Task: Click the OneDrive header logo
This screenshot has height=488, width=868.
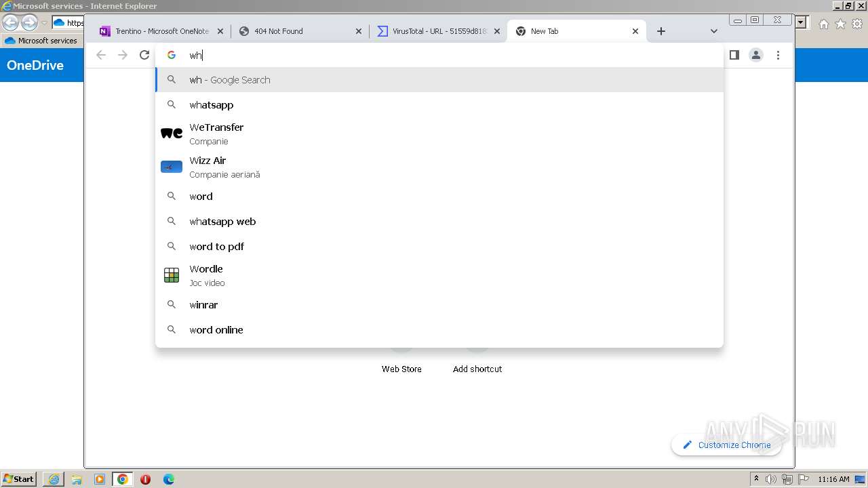Action: tap(35, 66)
